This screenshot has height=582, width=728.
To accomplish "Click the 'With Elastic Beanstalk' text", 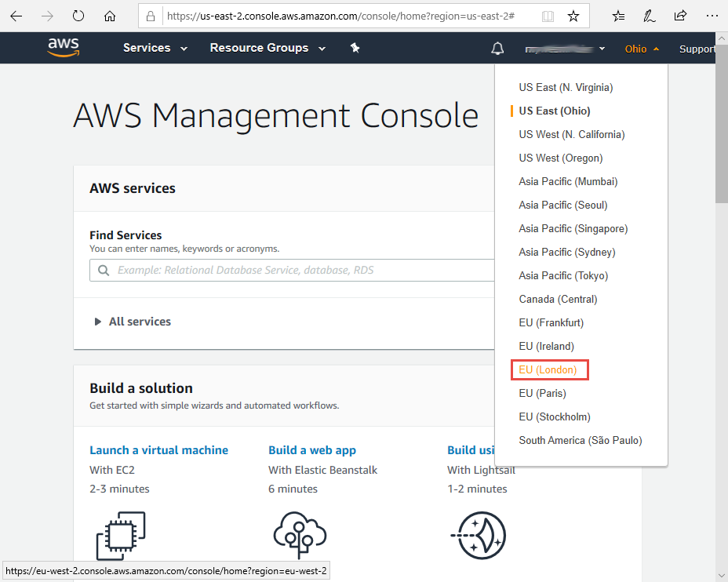I will [322, 470].
